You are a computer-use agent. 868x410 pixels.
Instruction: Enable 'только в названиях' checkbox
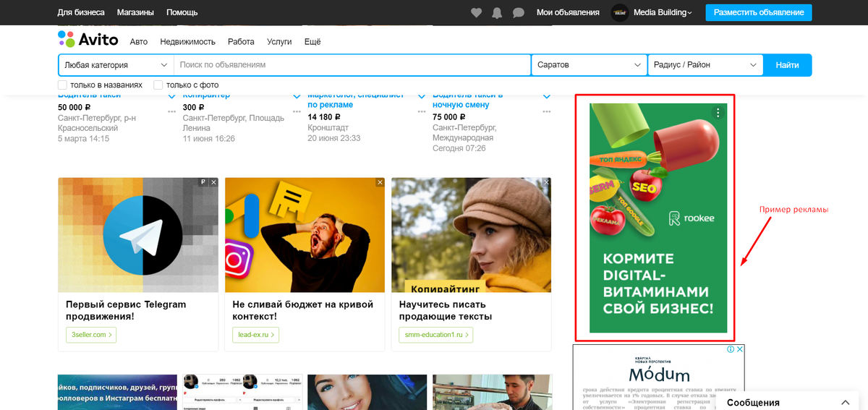pyautogui.click(x=62, y=85)
